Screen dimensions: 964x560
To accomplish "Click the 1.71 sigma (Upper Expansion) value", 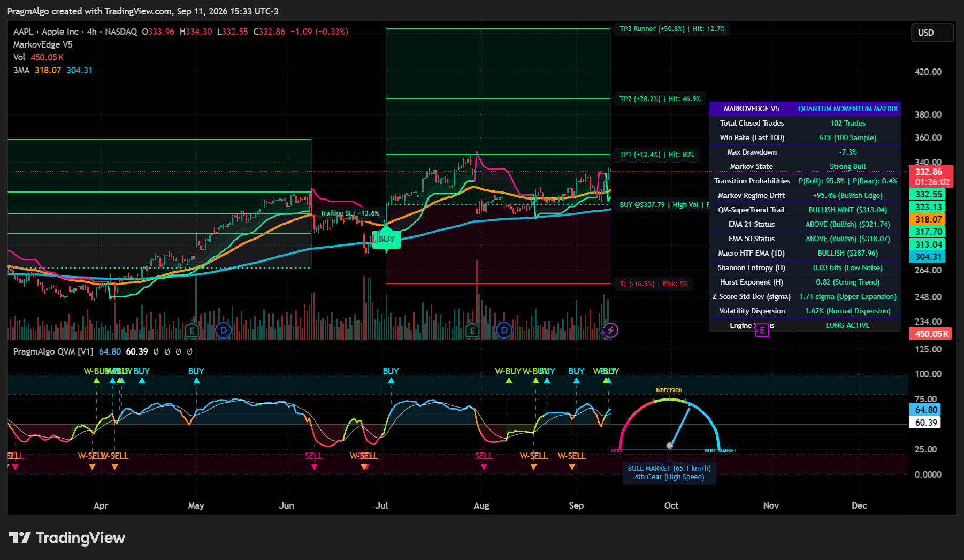I will point(848,296).
